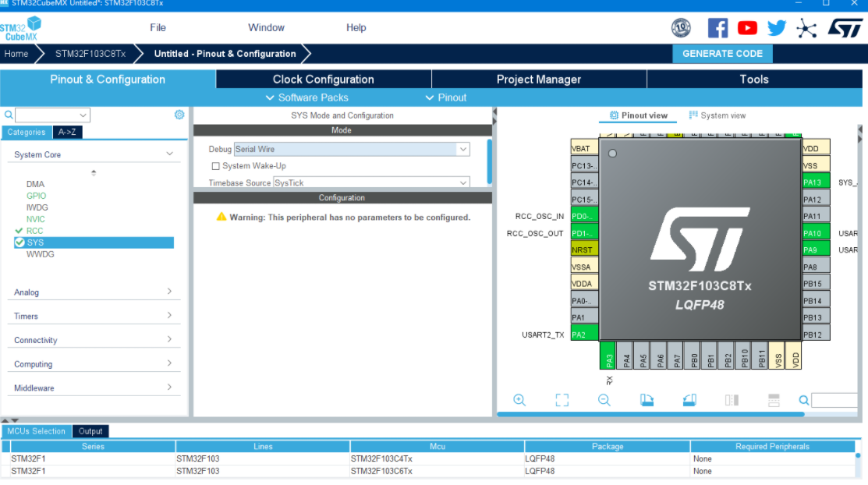The width and height of the screenshot is (868, 485).
Task: Click the STM32F103C4Tx row in MCU table
Action: tap(429, 458)
